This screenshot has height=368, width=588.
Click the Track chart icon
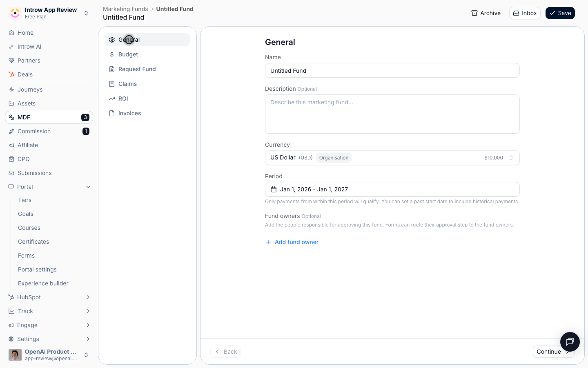11,311
